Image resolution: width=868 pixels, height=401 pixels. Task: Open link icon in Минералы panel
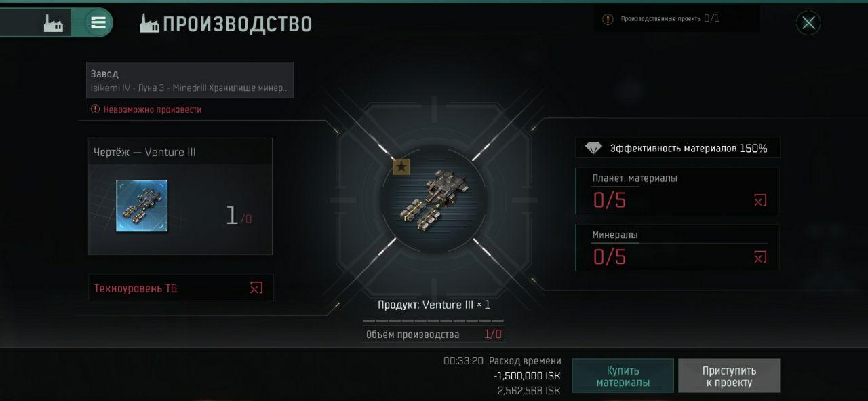click(760, 256)
